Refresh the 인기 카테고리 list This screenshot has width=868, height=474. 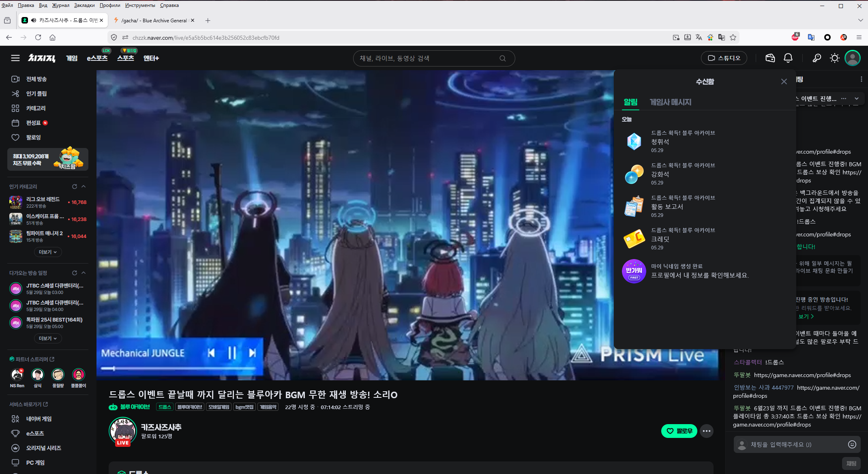75,187
